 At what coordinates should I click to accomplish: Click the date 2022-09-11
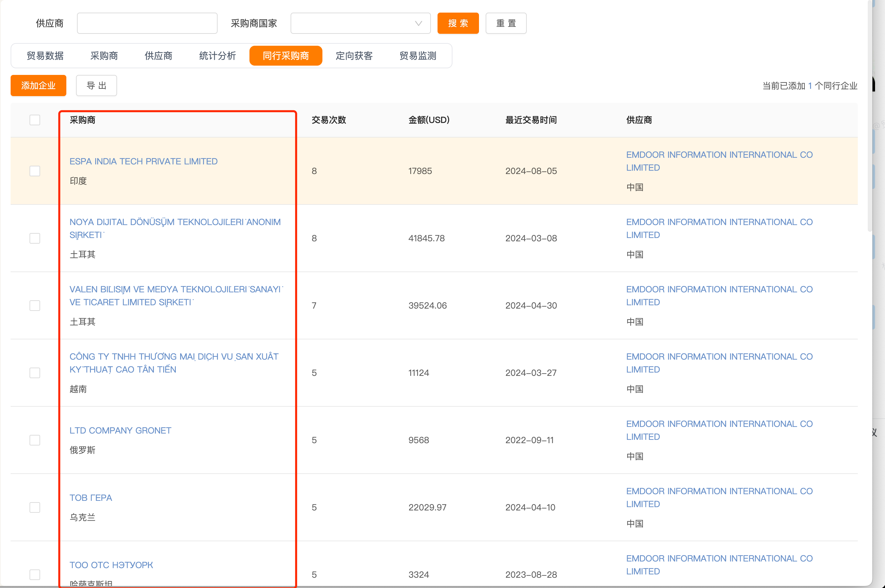(530, 440)
